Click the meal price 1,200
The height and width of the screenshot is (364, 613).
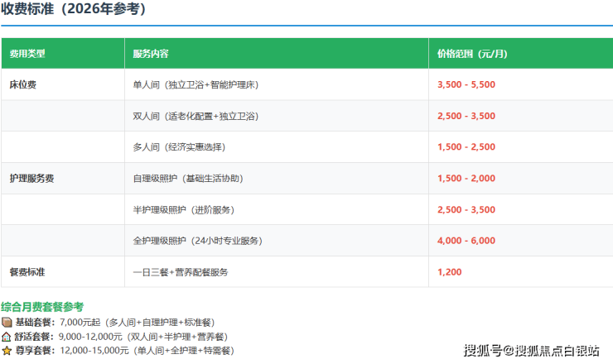click(449, 271)
